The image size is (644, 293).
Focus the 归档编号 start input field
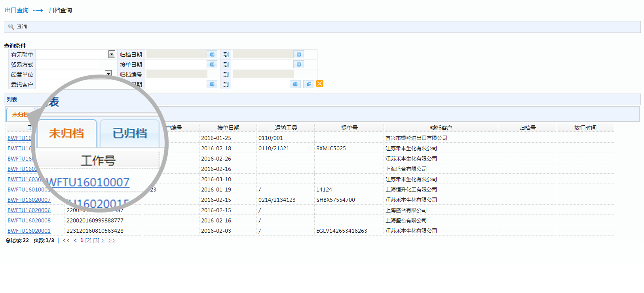tap(177, 74)
